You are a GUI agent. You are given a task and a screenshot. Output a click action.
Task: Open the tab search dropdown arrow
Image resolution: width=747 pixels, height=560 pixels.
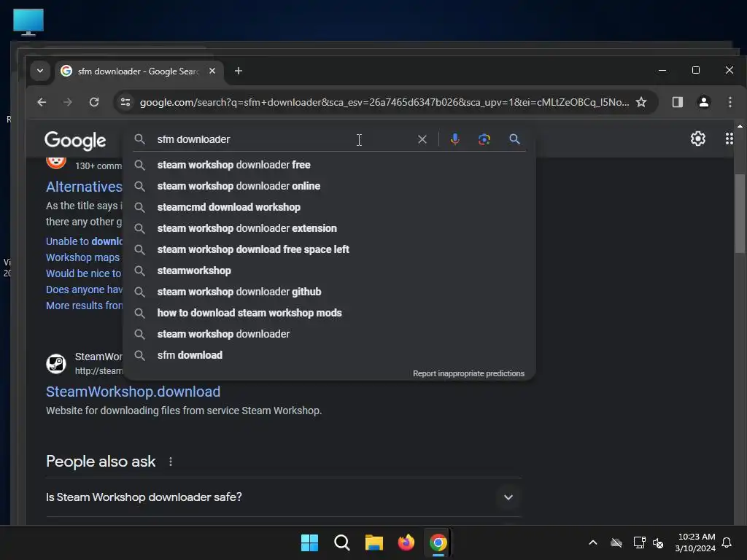tap(40, 71)
